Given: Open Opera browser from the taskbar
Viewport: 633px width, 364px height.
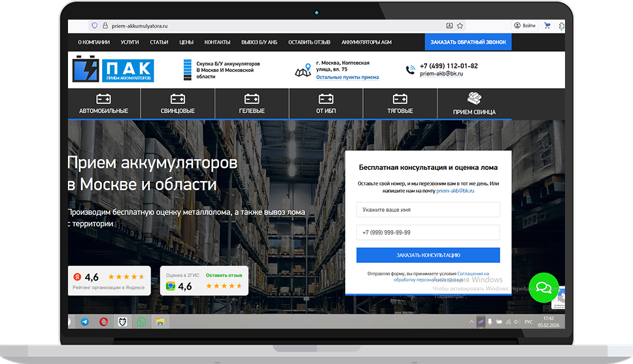Looking at the screenshot, I should click(x=104, y=322).
